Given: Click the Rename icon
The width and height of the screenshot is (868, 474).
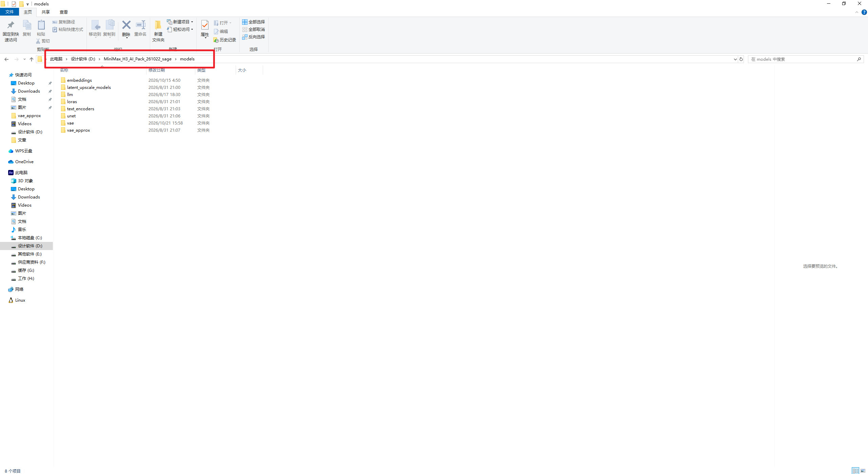Looking at the screenshot, I should [x=140, y=25].
